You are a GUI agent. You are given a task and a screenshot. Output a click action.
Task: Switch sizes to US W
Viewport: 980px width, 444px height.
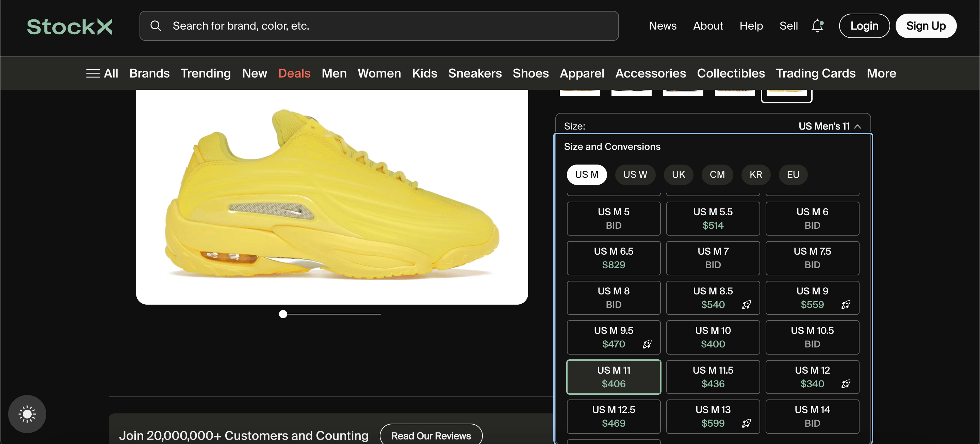(x=635, y=174)
